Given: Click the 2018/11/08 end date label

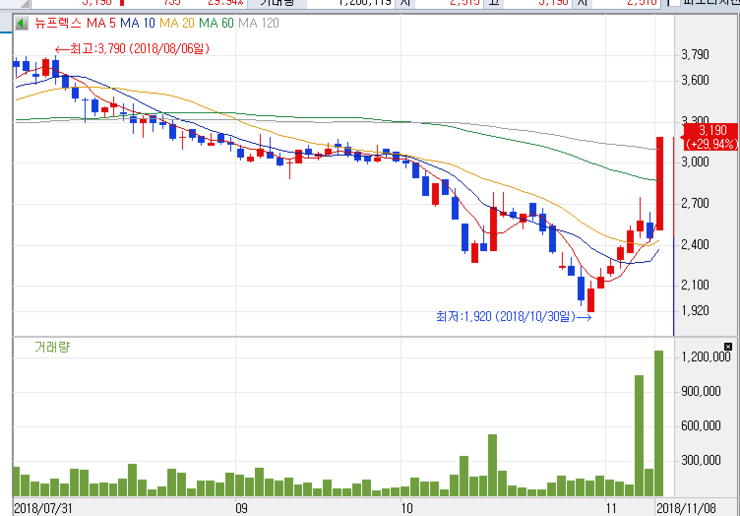Looking at the screenshot, I should [686, 508].
